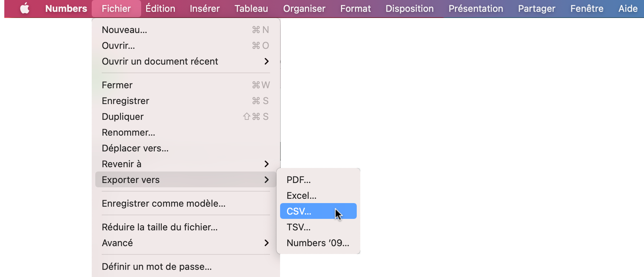644x277 pixels.
Task: Select Définir un mot de passe
Action: (x=157, y=267)
